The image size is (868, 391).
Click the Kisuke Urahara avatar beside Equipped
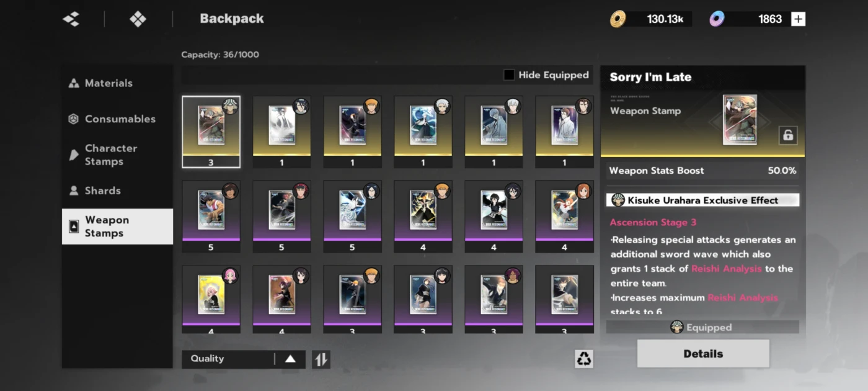pos(677,327)
